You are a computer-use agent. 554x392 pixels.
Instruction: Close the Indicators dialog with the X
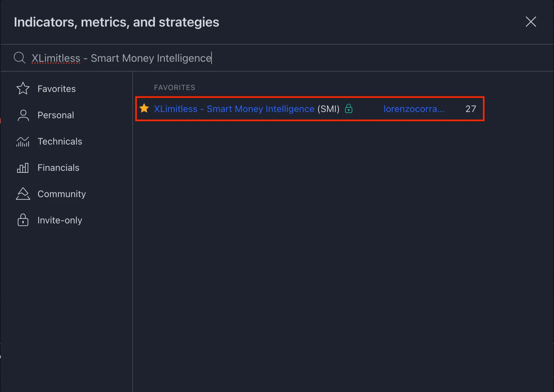(531, 22)
